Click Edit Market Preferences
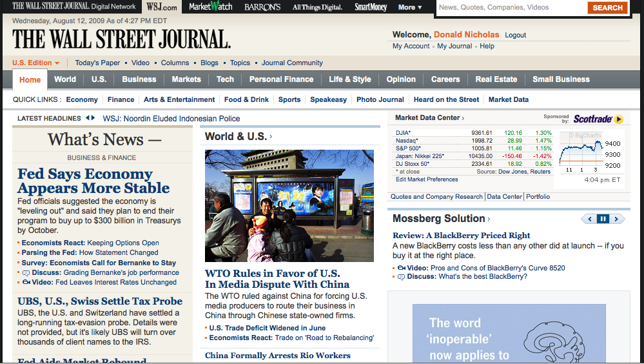This screenshot has width=644, height=364. (x=427, y=179)
